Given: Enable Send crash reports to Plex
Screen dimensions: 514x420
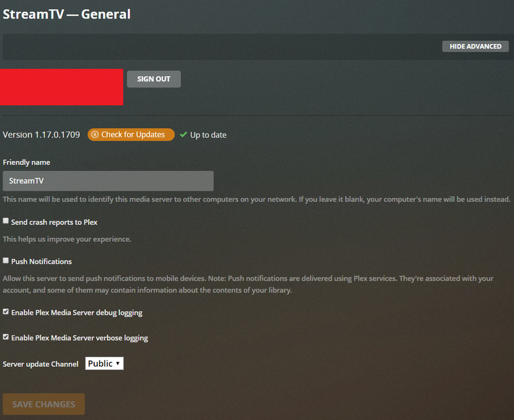Looking at the screenshot, I should click(x=5, y=221).
